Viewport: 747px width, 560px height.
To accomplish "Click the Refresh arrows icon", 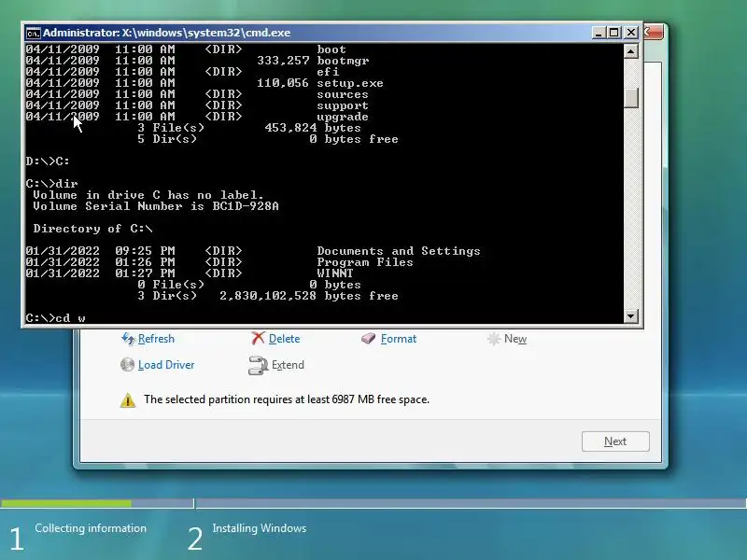I will tap(128, 339).
